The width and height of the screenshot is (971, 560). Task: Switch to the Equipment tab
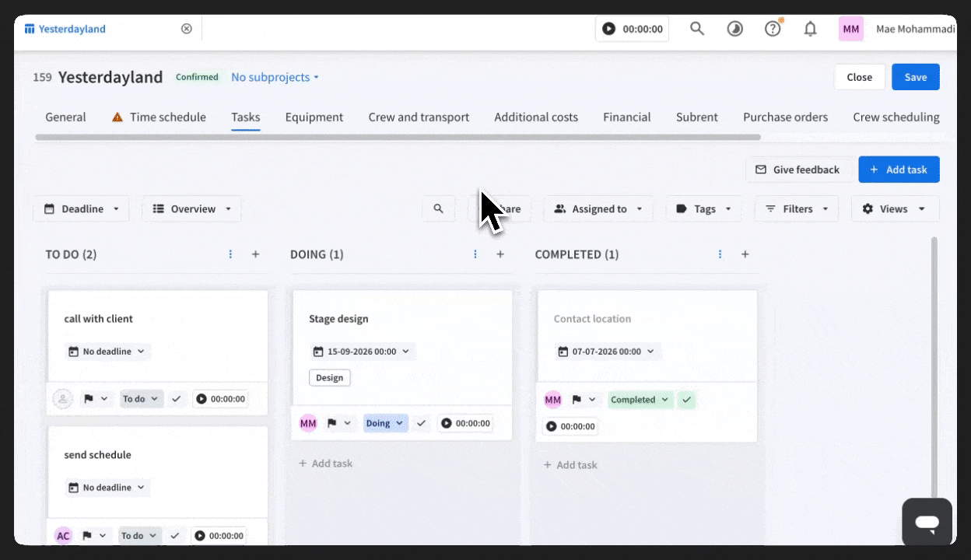click(314, 117)
